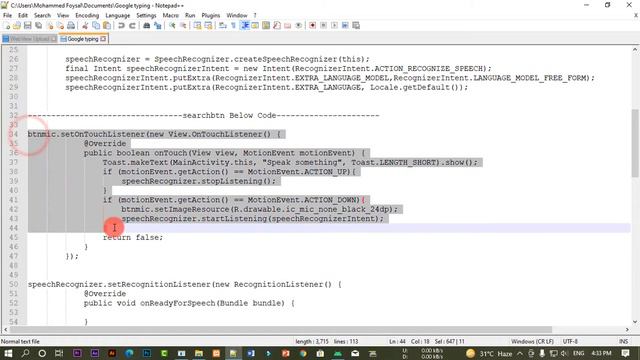The width and height of the screenshot is (640, 360).
Task: Open User Defined Language dialog icon
Action: click(255, 25)
